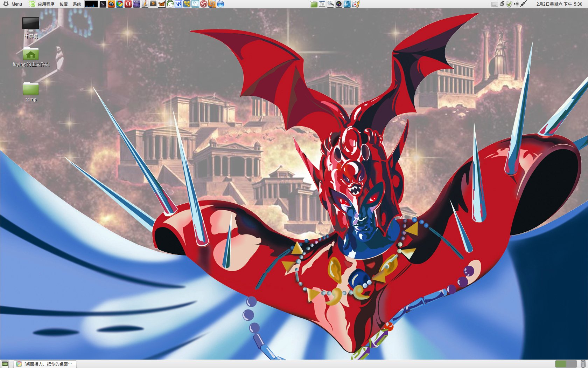Click the Linux Mint logo icon

(x=32, y=4)
